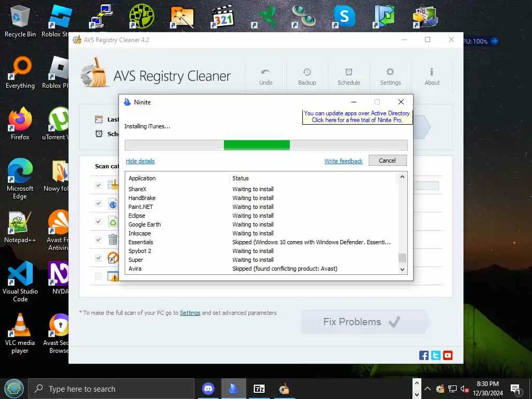Open Roblox Studio desktop icon
Screen dimensions: 532x399
point(56,21)
